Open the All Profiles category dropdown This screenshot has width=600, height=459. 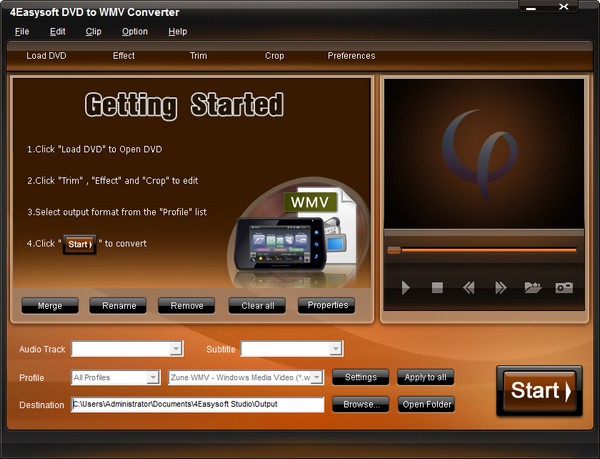[x=152, y=377]
